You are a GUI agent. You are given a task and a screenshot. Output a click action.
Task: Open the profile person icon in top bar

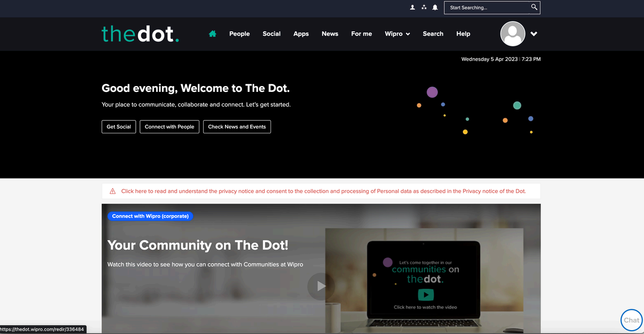(412, 8)
